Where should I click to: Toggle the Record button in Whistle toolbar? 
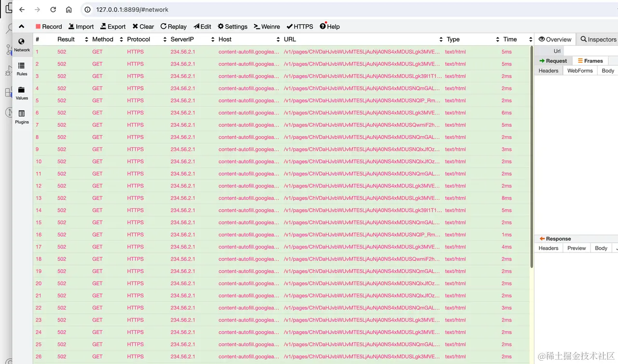tap(49, 27)
